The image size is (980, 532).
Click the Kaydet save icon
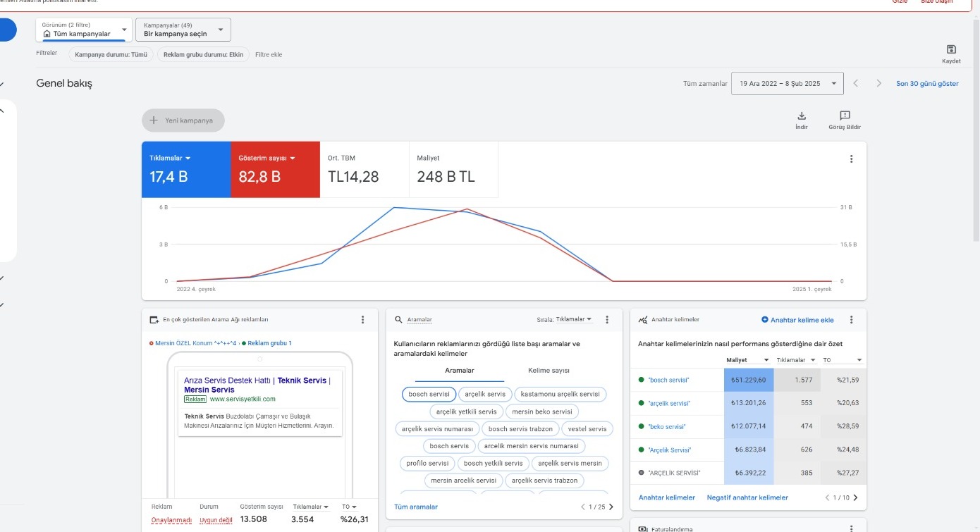tap(951, 49)
